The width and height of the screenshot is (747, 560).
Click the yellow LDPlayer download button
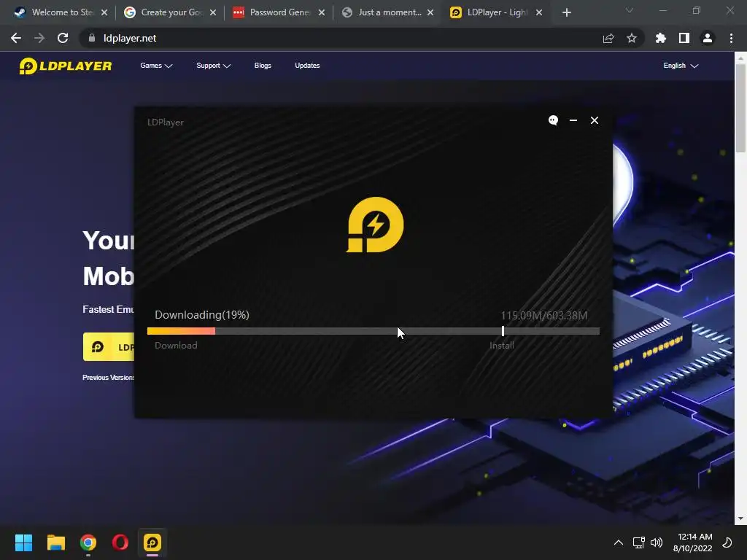109,346
